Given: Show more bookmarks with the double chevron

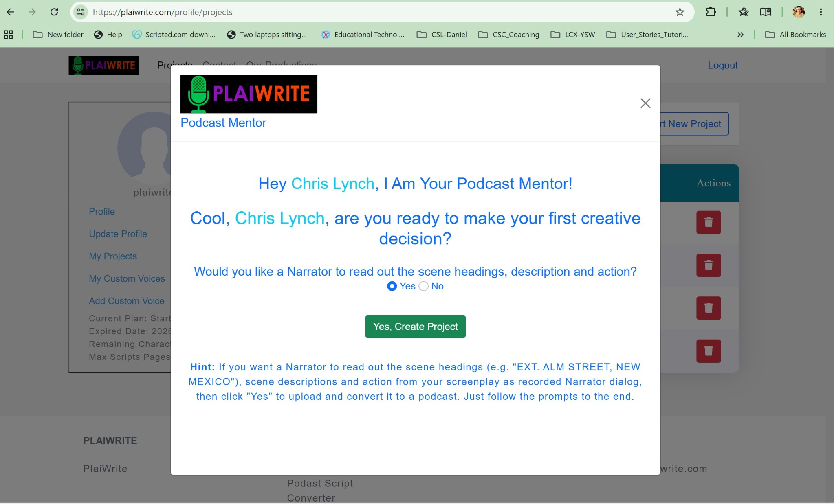Looking at the screenshot, I should tap(740, 35).
